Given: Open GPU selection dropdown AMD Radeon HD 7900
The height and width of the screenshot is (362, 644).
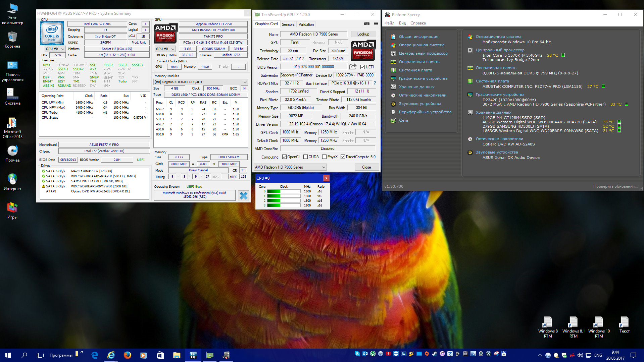Looking at the screenshot, I should tap(290, 167).
